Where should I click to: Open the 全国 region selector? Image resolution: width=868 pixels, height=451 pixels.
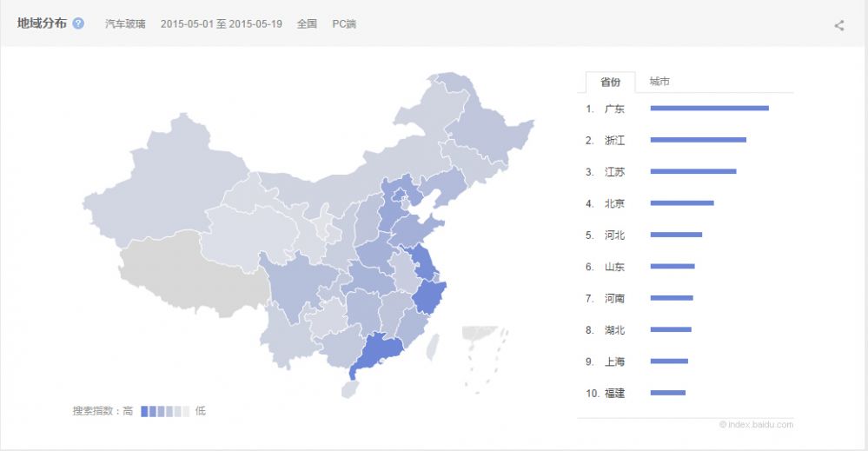307,23
